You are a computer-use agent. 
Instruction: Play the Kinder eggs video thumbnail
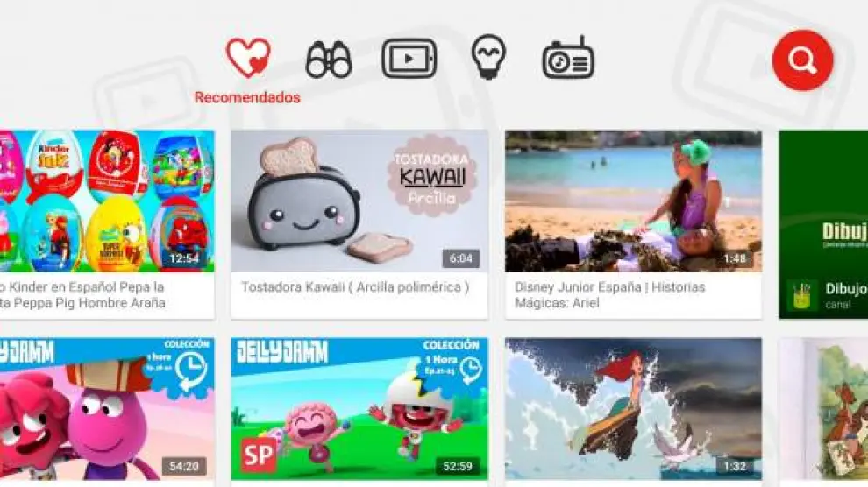[x=107, y=201]
